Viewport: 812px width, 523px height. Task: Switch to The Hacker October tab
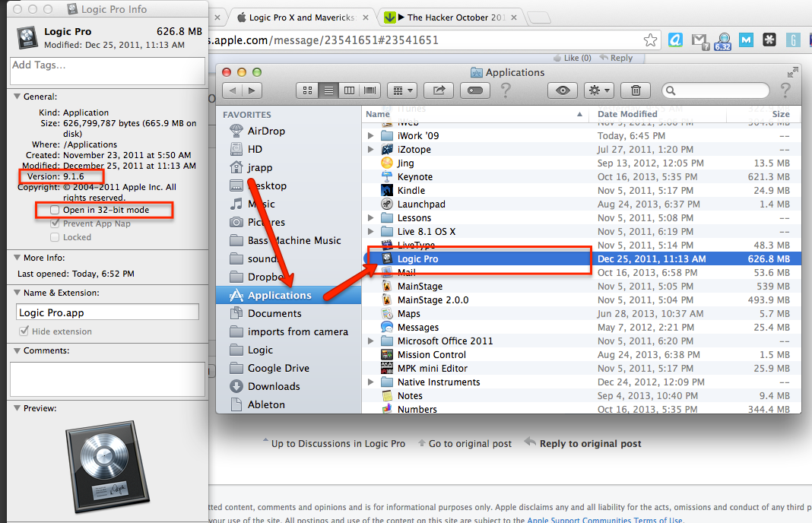(451, 17)
